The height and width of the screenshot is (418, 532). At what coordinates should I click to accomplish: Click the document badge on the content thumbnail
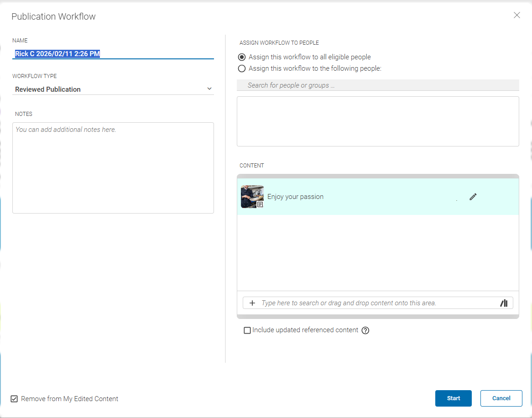pos(260,204)
